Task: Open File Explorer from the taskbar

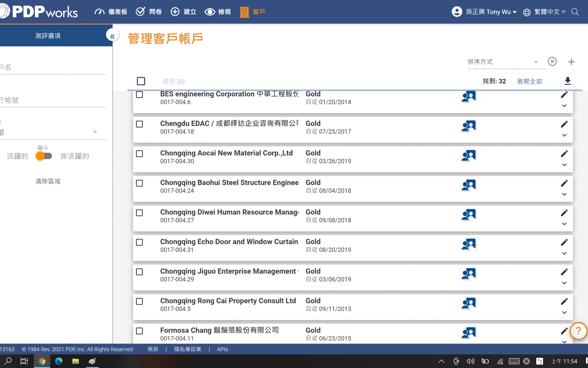Action: pos(76,361)
